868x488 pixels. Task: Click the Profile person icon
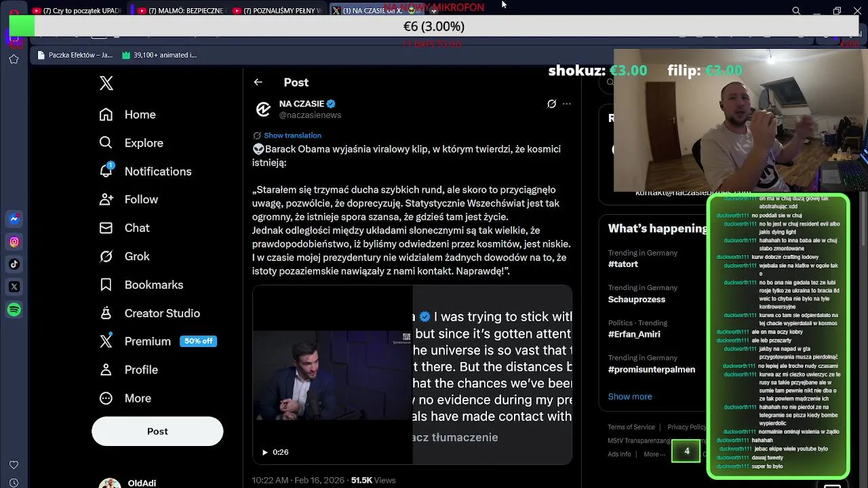[106, 369]
